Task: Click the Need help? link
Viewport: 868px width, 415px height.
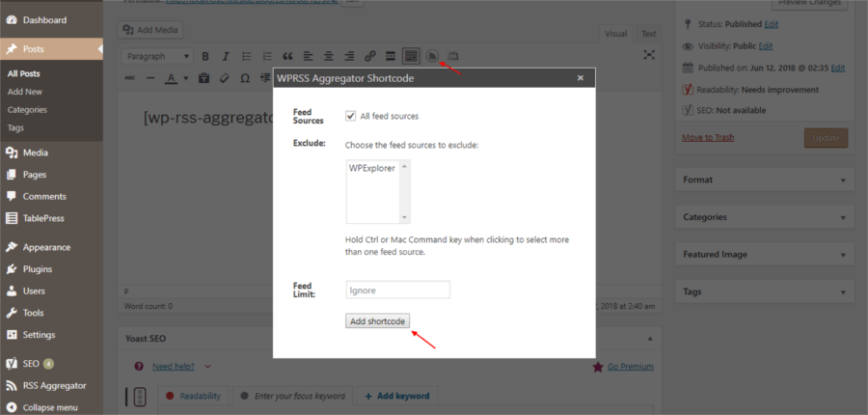Action: pyautogui.click(x=174, y=366)
